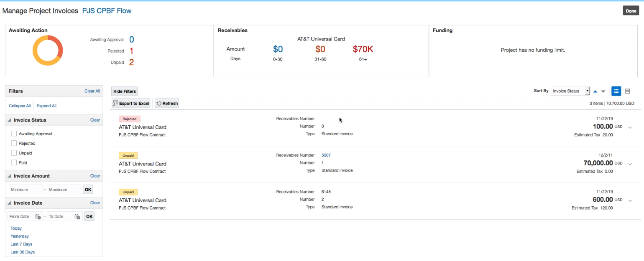This screenshot has height=261, width=644.
Task: Click the From Date calendar icon
Action: click(x=38, y=216)
